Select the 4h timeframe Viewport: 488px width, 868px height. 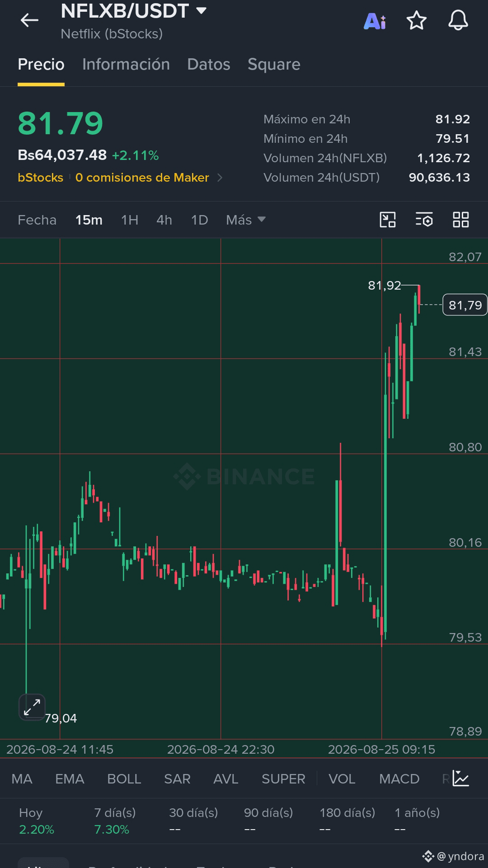coord(164,220)
